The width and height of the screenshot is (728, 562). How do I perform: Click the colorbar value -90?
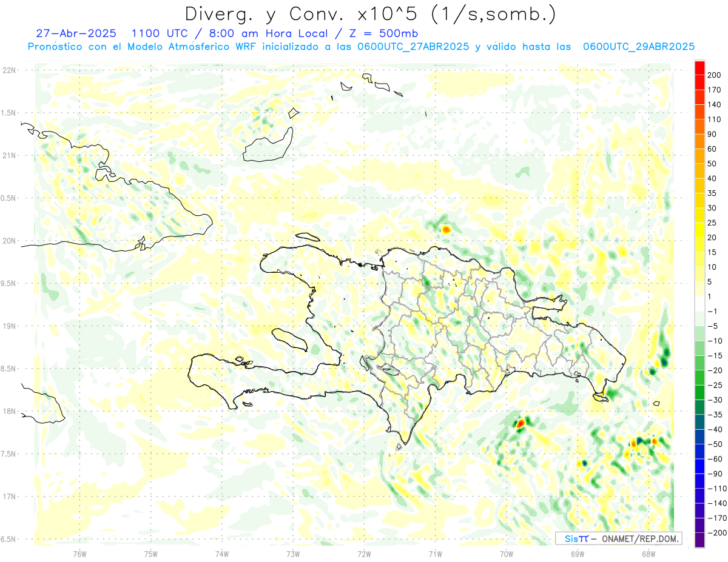pyautogui.click(x=714, y=474)
